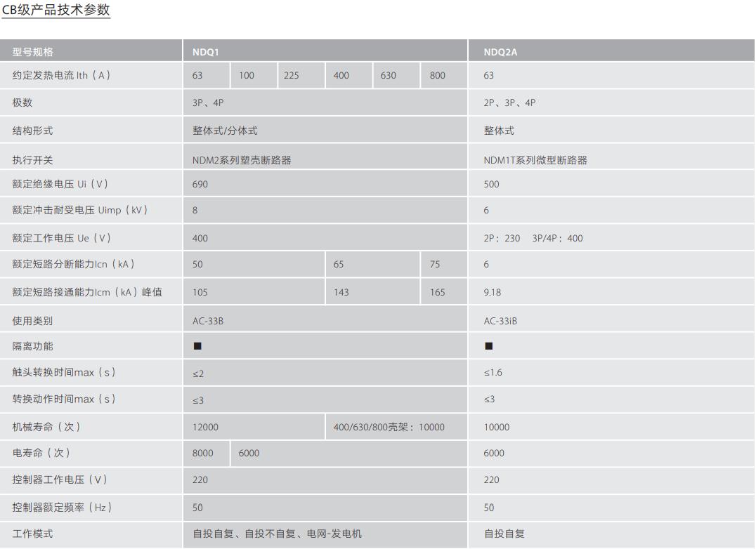The width and height of the screenshot is (756, 549).
Task: Click the '隔离功能' row label
Action: 33,346
